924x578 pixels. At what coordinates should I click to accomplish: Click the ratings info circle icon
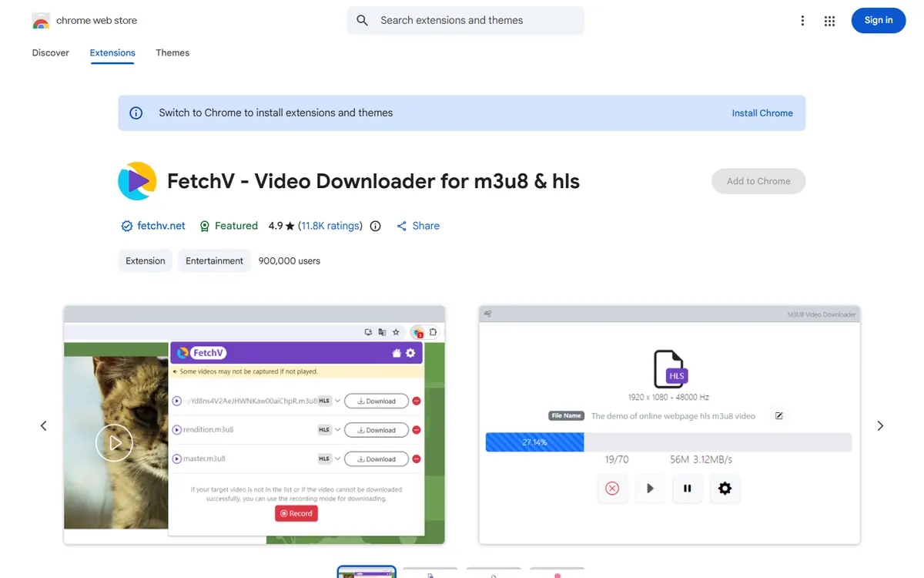(x=376, y=227)
